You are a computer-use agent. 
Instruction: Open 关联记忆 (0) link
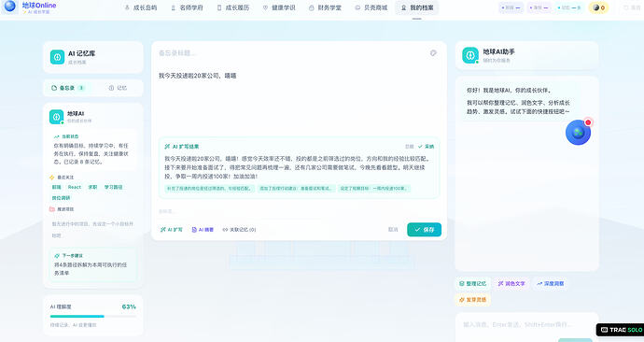click(x=240, y=229)
